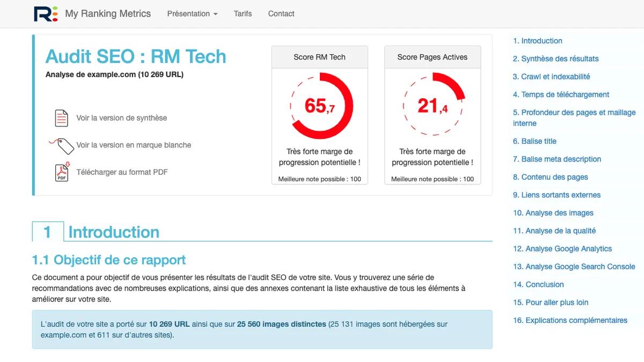The image size is (644, 362).
Task: Open the Contact menu item
Action: (x=281, y=14)
